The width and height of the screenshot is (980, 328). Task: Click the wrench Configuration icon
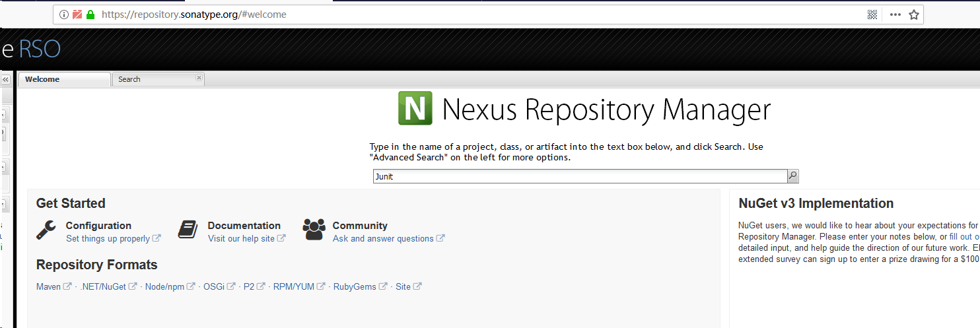tap(46, 230)
